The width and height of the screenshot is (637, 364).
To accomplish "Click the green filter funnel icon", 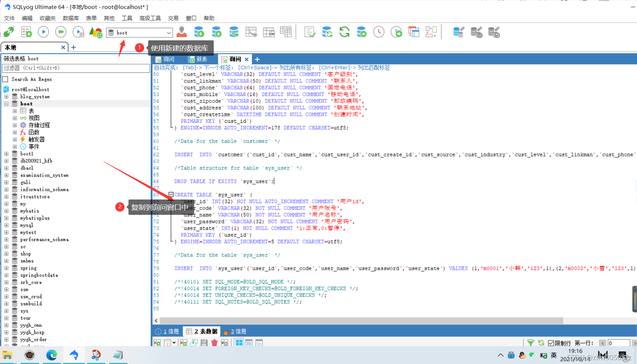I will point(531,343).
